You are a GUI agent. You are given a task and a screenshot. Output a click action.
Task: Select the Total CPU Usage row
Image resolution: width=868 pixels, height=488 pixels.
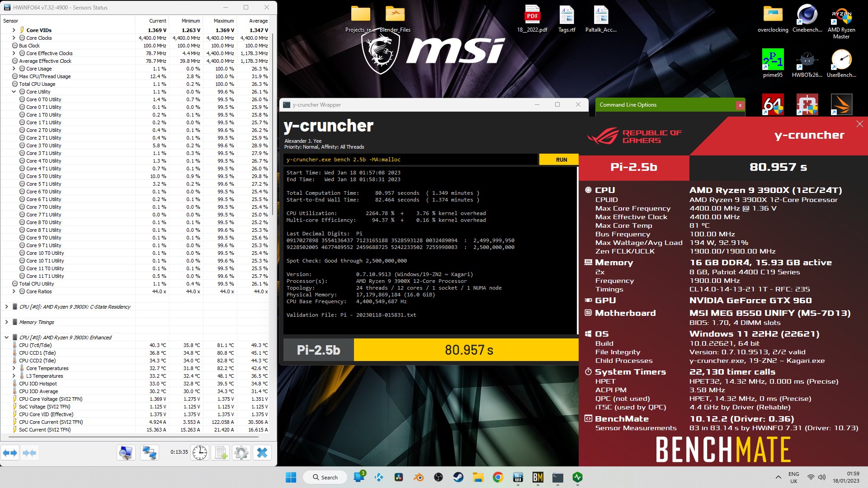[x=136, y=84]
